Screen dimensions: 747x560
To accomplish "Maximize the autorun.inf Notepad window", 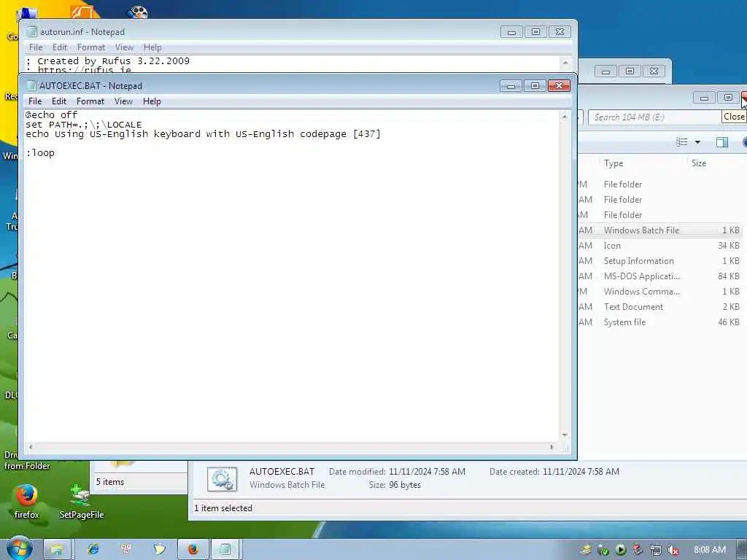I will point(536,32).
